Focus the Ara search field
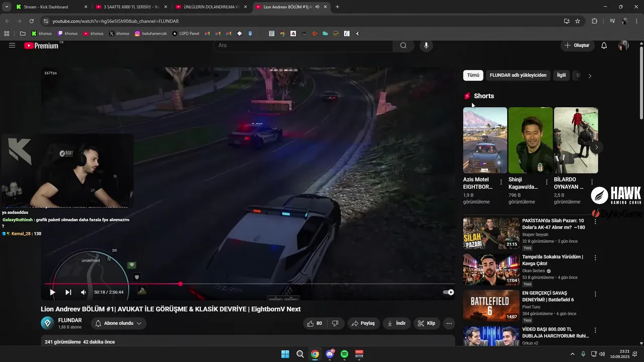Viewport: 644px width, 362px height. tap(303, 45)
